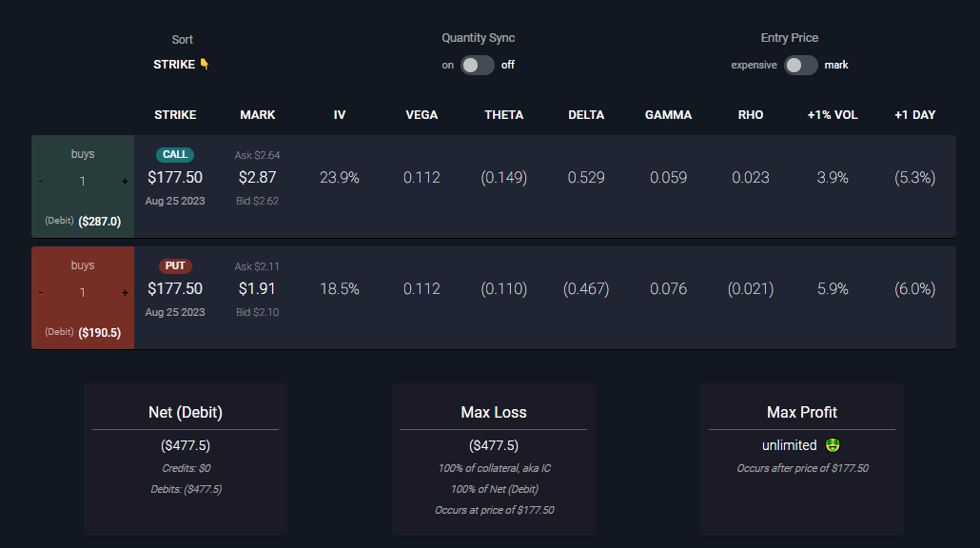Click the PUT Ask $2.11 value
980x548 pixels.
coord(258,266)
